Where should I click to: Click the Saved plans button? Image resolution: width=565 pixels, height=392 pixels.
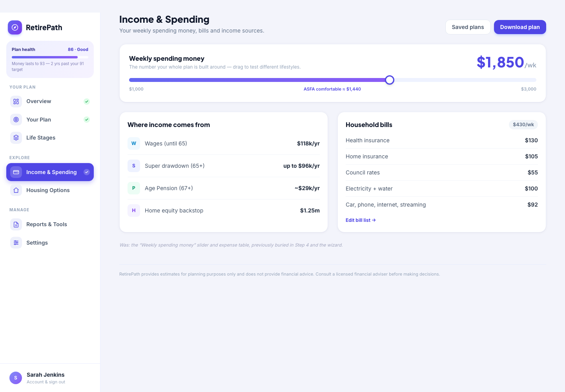(x=468, y=27)
